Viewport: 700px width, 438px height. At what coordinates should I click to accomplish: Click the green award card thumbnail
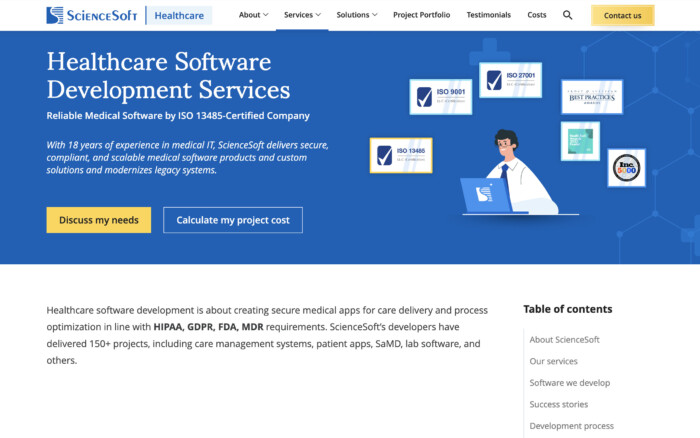tap(580, 141)
